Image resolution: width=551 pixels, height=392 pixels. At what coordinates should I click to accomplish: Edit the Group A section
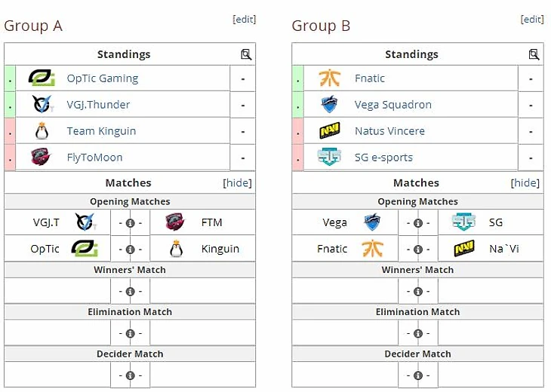pos(244,20)
